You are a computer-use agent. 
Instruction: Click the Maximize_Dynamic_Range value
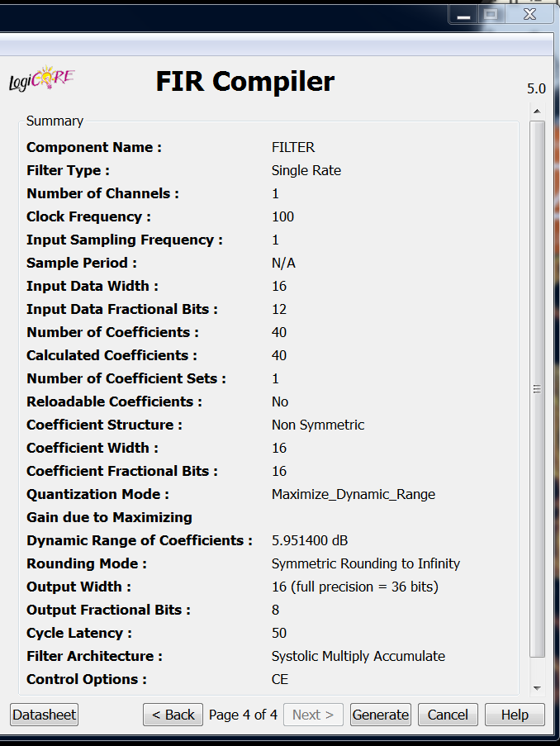pyautogui.click(x=354, y=494)
